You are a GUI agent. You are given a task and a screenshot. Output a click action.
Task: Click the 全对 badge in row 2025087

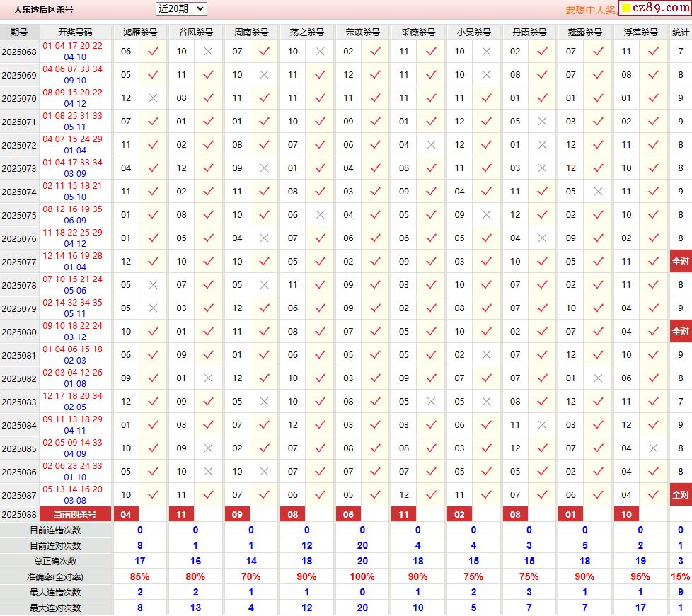[x=681, y=495]
